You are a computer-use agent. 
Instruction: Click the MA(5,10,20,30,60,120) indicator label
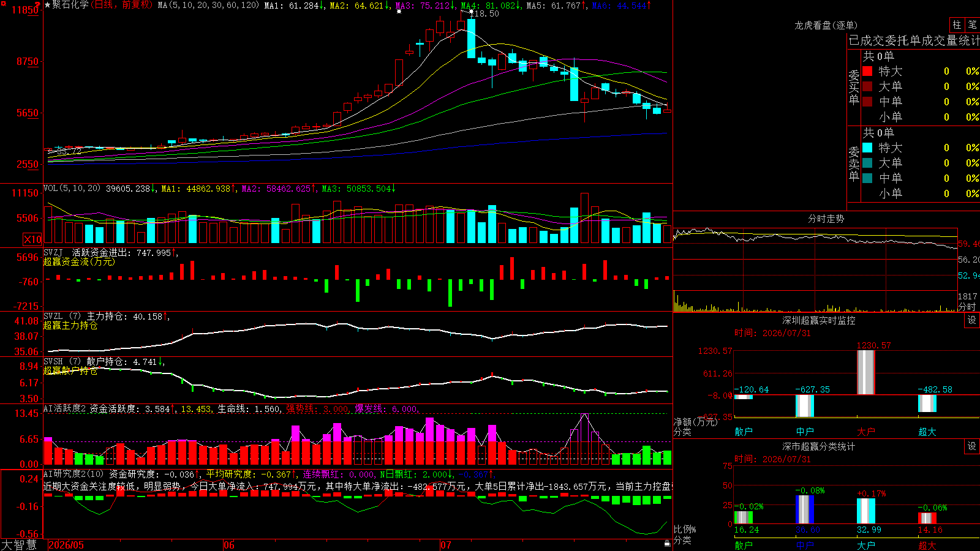point(208,5)
